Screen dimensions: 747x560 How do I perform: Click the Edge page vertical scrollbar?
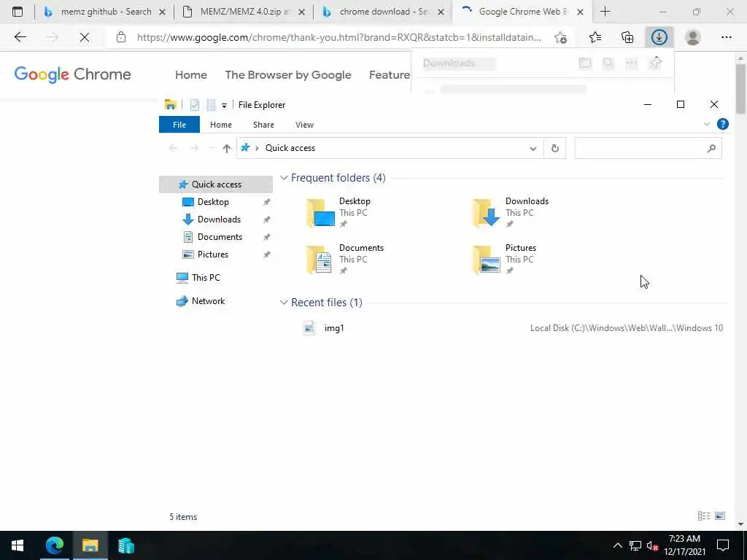741,90
